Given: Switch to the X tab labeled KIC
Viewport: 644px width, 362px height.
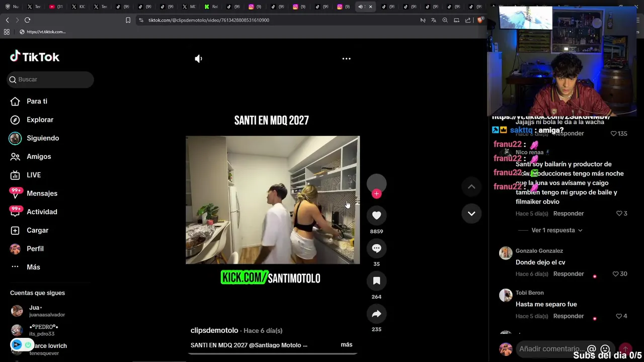Looking at the screenshot, I should point(78,7).
